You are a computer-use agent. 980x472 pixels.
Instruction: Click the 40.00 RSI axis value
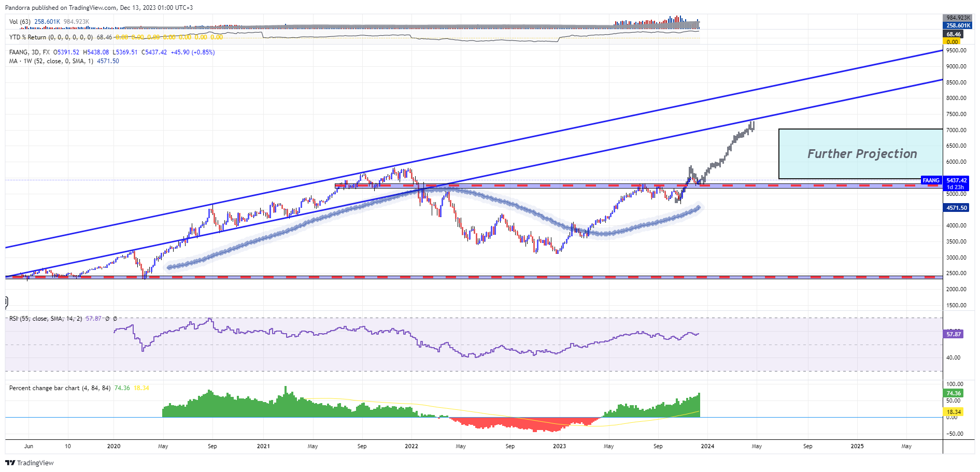tap(953, 357)
